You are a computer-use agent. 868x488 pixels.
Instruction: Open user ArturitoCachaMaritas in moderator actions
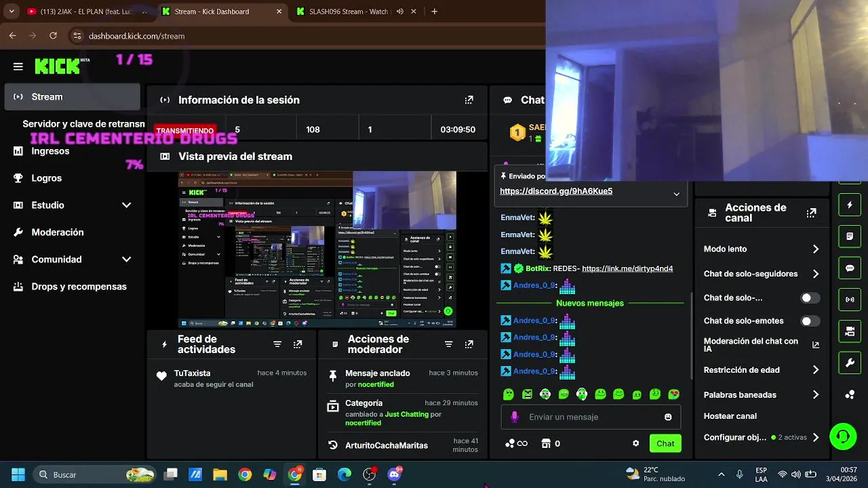pyautogui.click(x=387, y=445)
